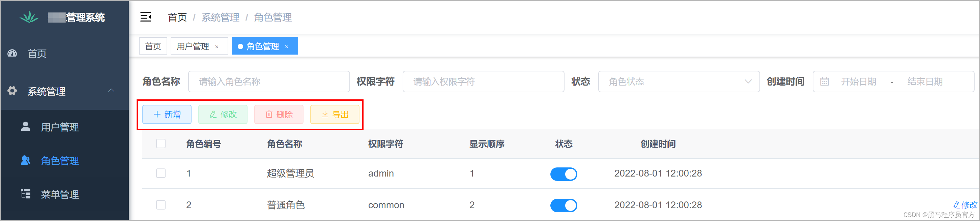Open 菜单管理 via the menu tree icon

(x=26, y=194)
